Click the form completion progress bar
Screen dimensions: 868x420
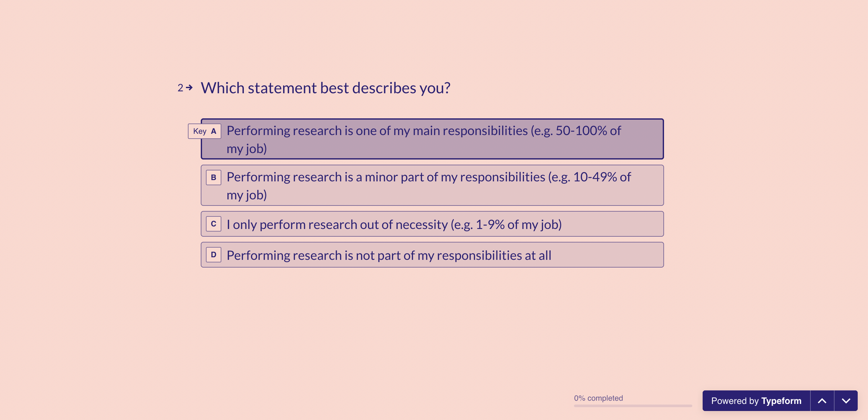pyautogui.click(x=633, y=406)
